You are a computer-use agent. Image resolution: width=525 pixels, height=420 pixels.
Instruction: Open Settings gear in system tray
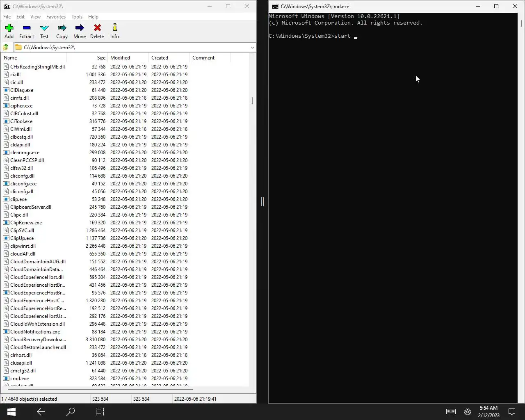(x=468, y=411)
